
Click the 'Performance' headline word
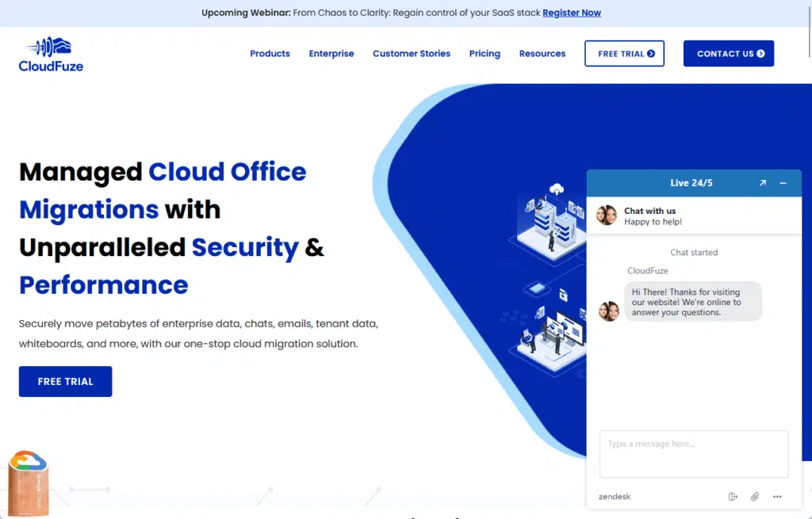(x=104, y=285)
